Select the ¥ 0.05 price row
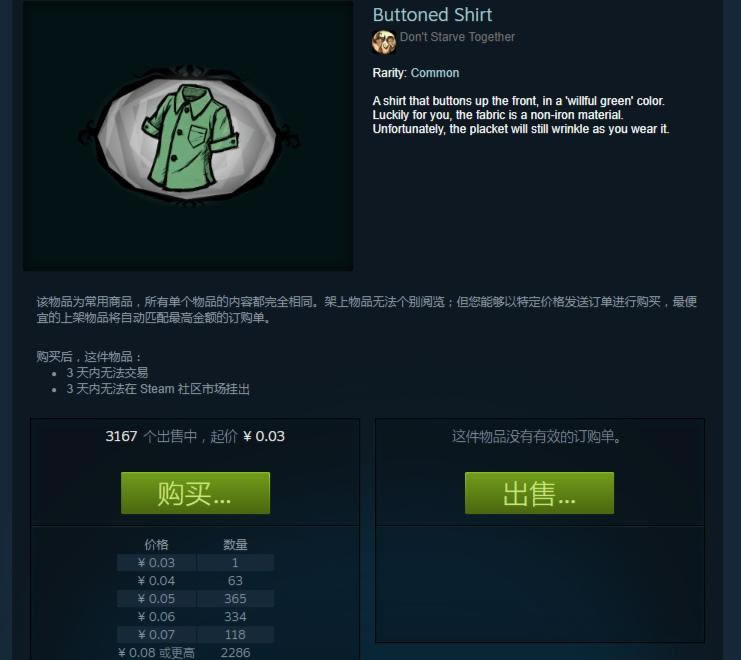The width and height of the screenshot is (741, 660). [x=195, y=599]
